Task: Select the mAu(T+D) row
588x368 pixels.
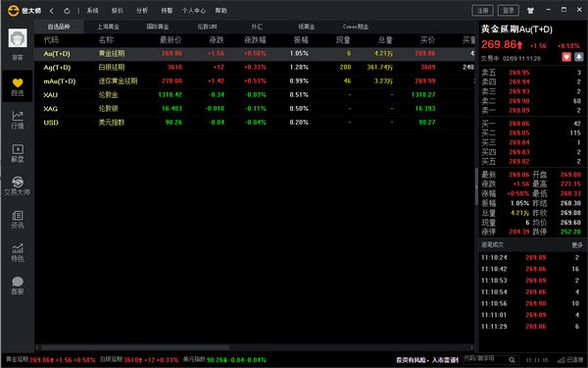Action: click(x=255, y=81)
